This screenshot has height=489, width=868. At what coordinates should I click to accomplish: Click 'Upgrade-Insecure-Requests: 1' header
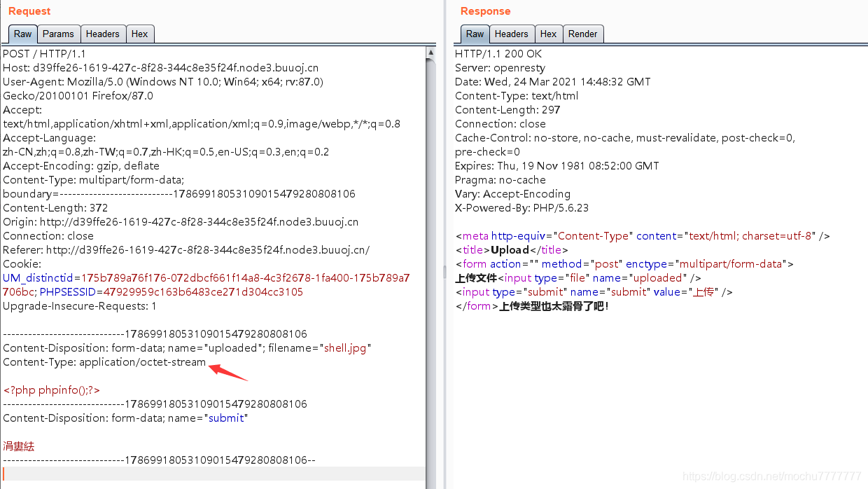80,306
